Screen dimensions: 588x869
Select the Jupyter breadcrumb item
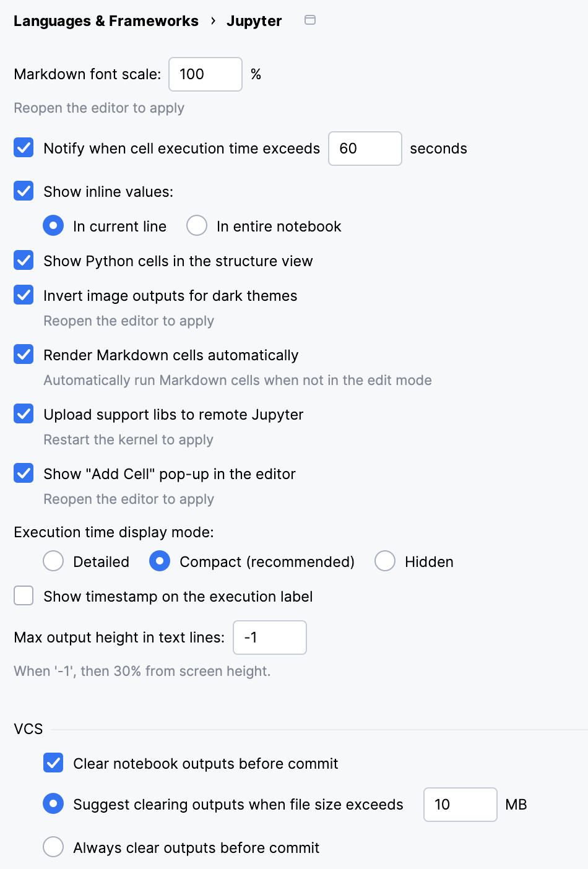[254, 20]
